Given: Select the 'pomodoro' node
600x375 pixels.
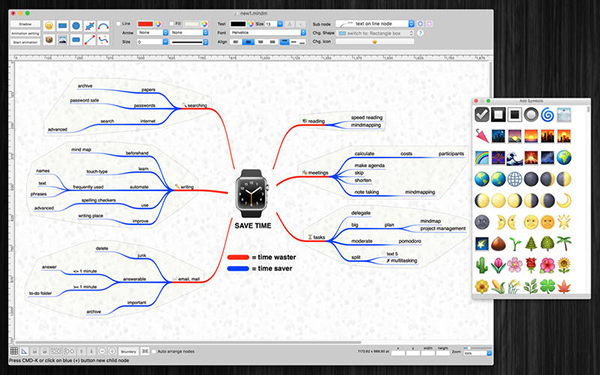Looking at the screenshot, I should tap(410, 241).
